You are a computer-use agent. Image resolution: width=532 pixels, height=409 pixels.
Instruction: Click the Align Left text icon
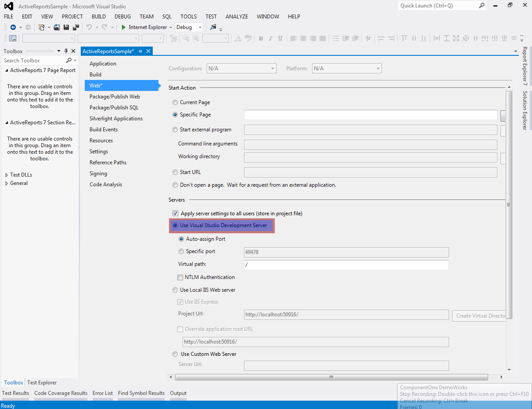coord(294,38)
